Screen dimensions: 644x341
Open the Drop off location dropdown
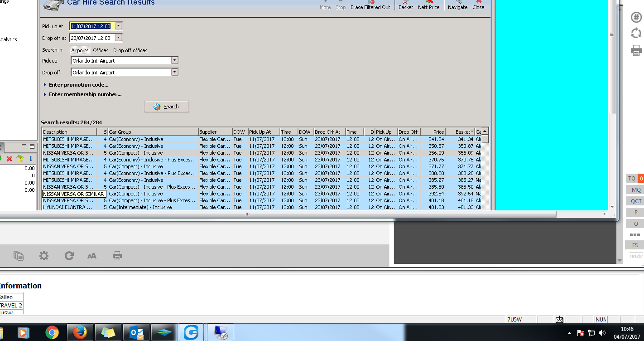point(174,72)
